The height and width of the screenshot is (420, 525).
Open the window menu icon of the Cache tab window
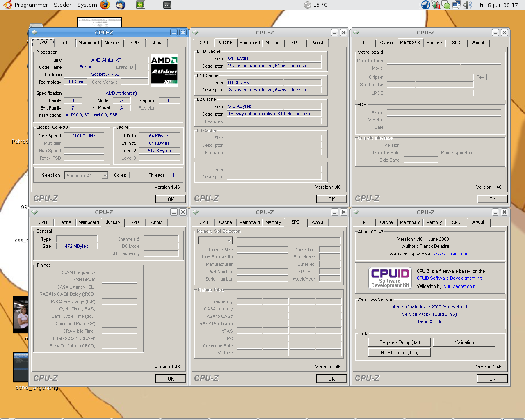(x=195, y=32)
